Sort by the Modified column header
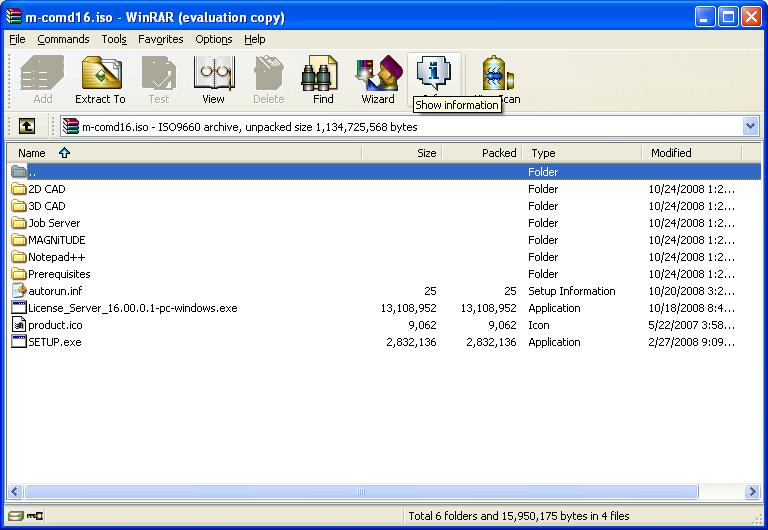Screen dimensions: 768x530 click(692, 153)
